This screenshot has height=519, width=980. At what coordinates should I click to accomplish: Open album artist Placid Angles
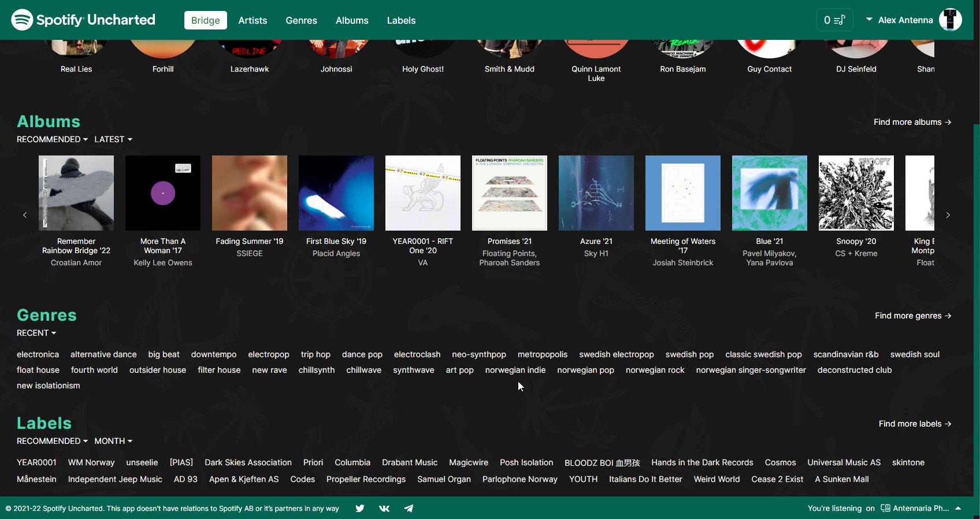tap(336, 253)
